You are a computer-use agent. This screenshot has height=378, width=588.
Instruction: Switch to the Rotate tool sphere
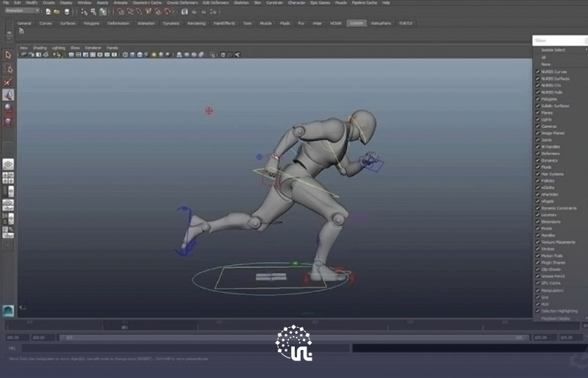(8, 108)
